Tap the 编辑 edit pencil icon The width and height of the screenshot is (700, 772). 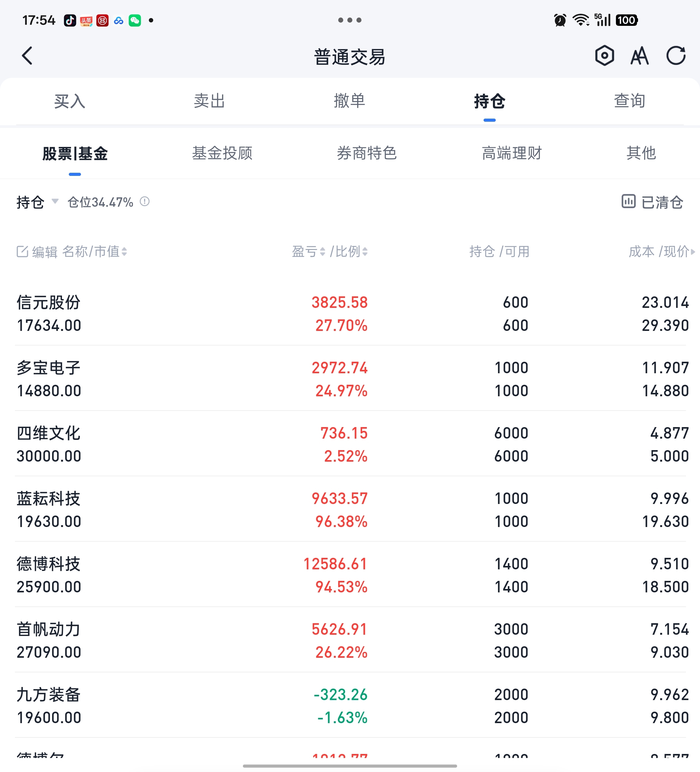click(x=22, y=252)
